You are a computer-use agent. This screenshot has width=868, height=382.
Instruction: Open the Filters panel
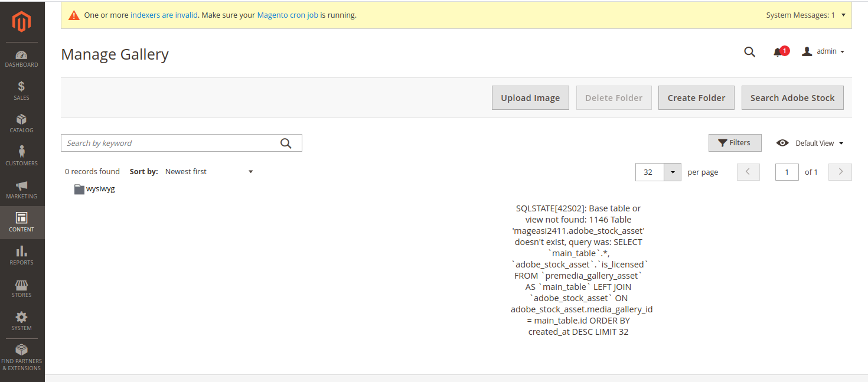[735, 142]
